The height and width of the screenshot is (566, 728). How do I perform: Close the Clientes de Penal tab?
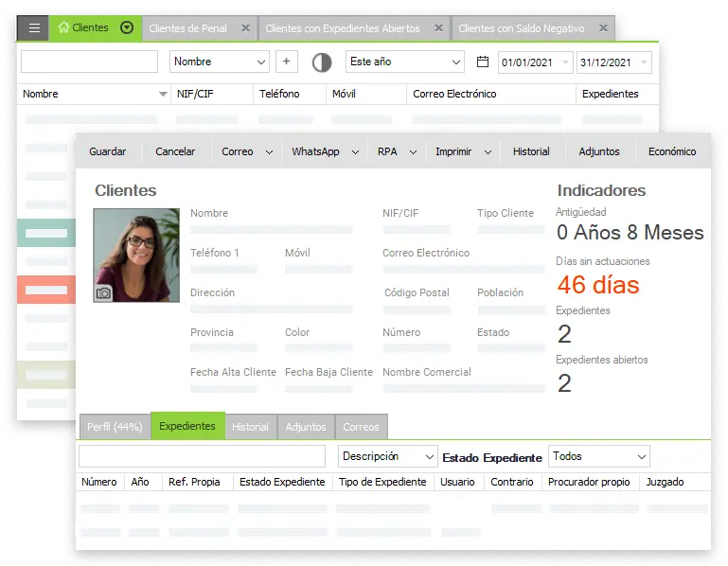tap(245, 28)
